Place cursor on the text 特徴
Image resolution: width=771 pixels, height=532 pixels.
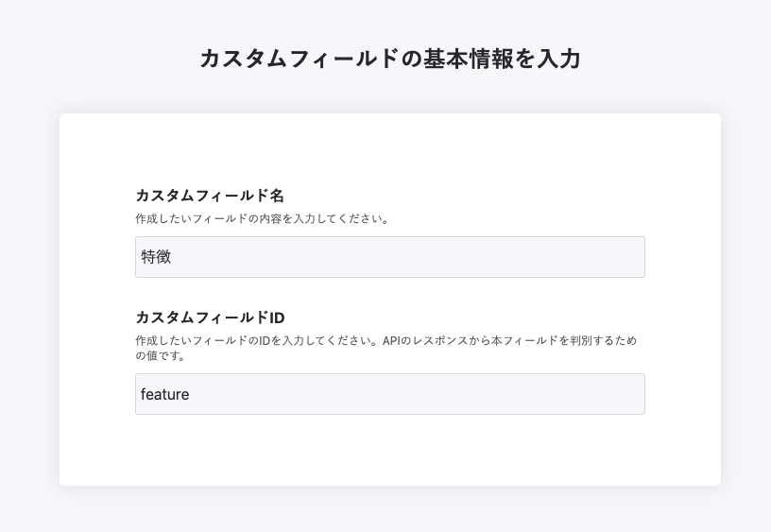click(x=156, y=257)
